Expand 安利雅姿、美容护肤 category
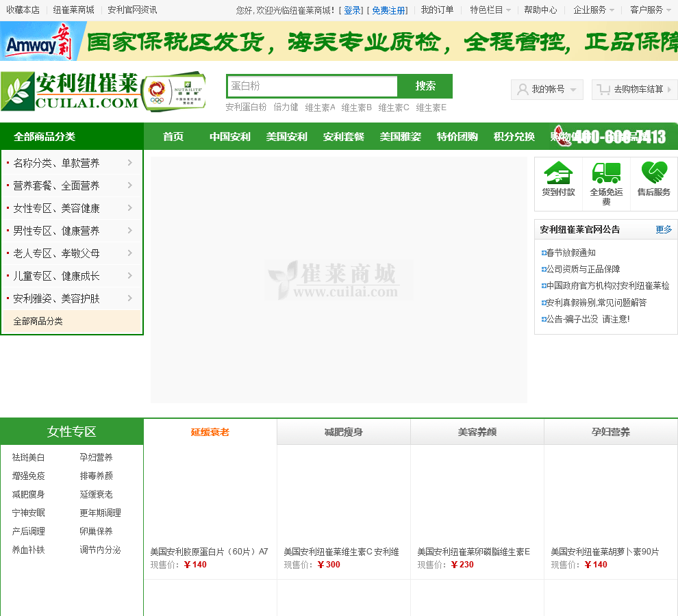Screen dimensions: 678x616 72,298
